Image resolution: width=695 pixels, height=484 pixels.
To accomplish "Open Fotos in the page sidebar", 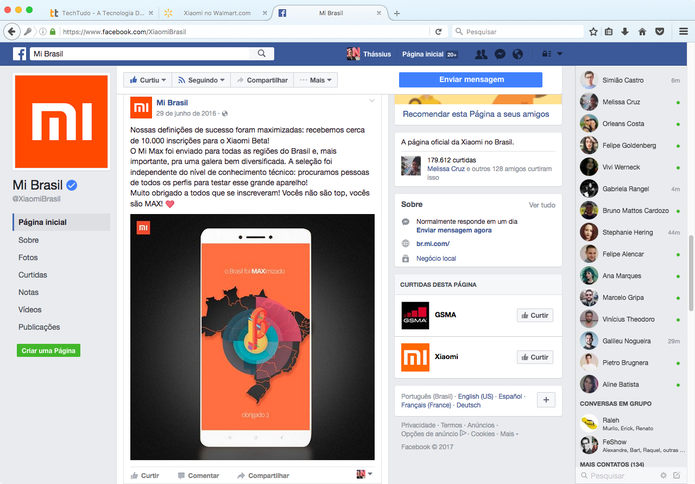I will coord(28,258).
